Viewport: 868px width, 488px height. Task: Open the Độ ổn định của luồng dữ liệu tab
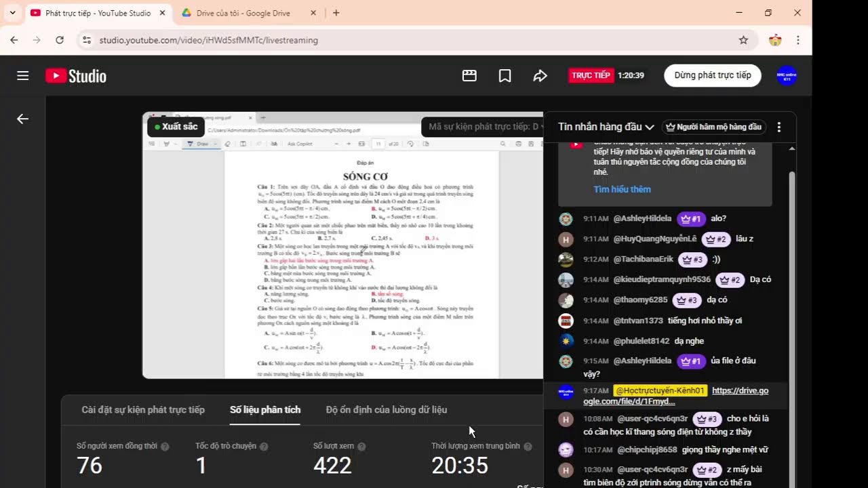click(387, 410)
